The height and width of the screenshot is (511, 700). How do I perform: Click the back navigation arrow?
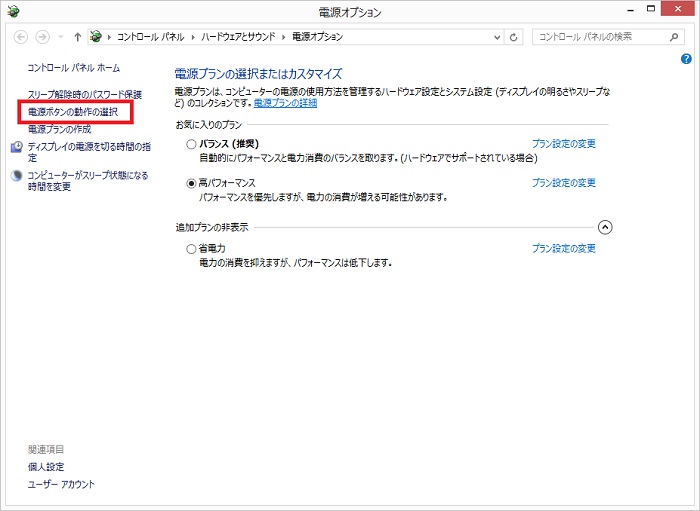22,37
